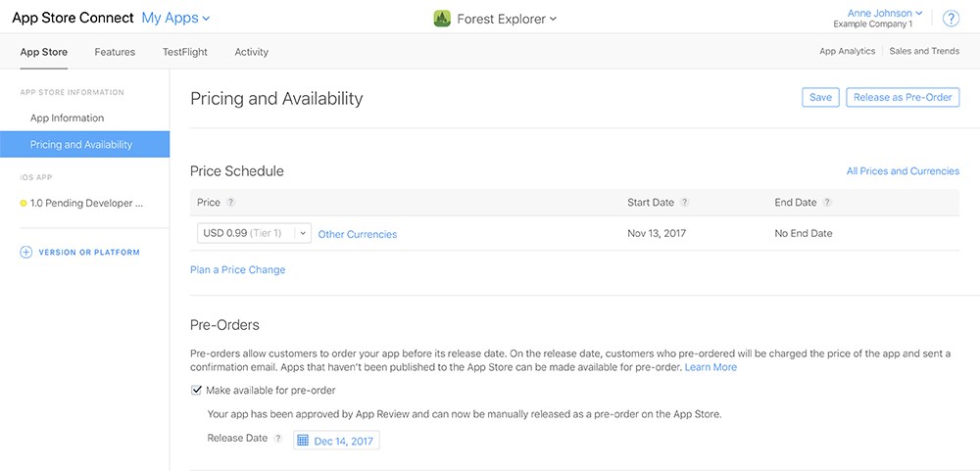Click the Release Date help icon
Image resolution: width=980 pixels, height=471 pixels.
tap(278, 439)
